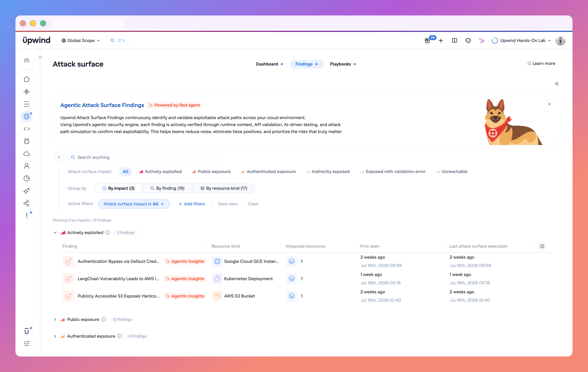The image size is (588, 372).
Task: Open the person identity sidebar icon
Action: click(27, 166)
